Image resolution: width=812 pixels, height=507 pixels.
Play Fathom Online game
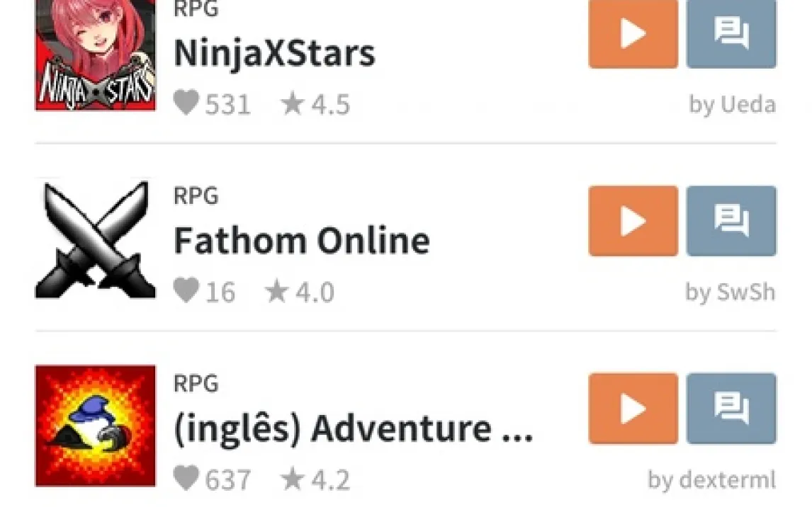click(x=633, y=221)
